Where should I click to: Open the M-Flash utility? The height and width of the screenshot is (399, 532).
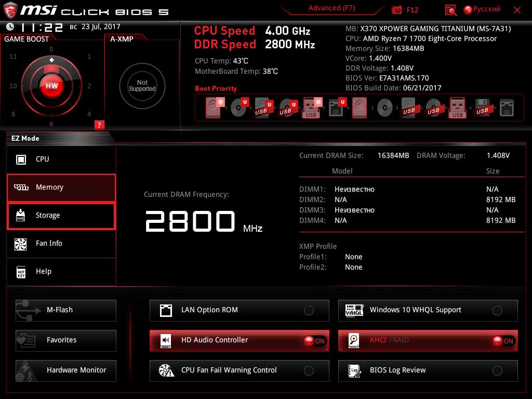[66, 311]
